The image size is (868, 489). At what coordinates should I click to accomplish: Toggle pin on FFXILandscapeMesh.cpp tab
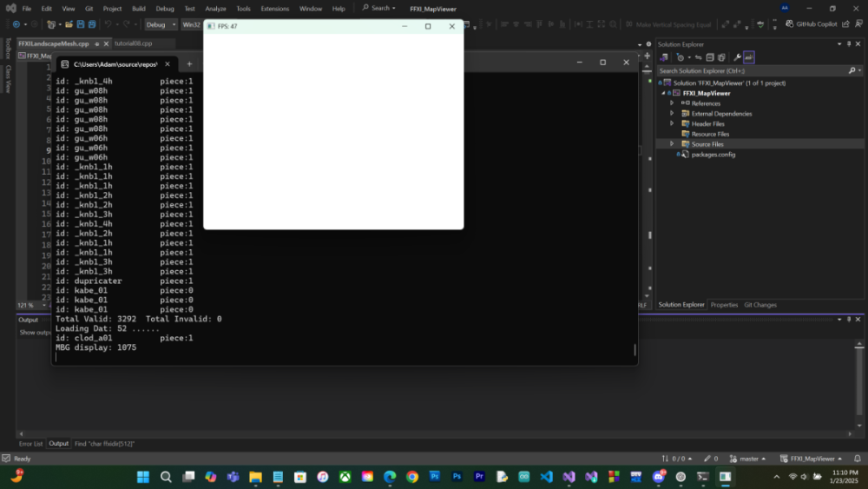tap(95, 43)
